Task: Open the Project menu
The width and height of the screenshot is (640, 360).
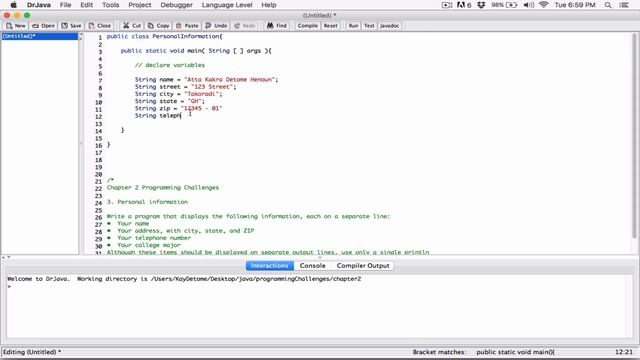Action: 140,5
